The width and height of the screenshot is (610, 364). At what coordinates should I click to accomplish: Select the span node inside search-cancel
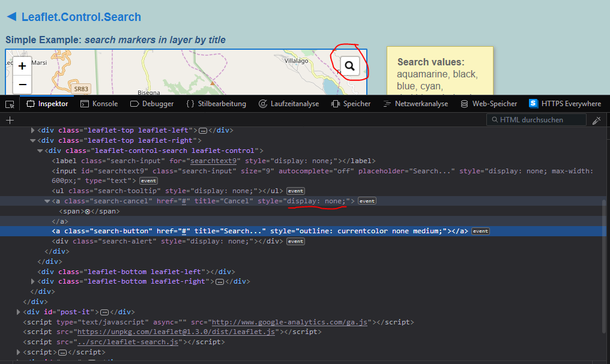[89, 211]
